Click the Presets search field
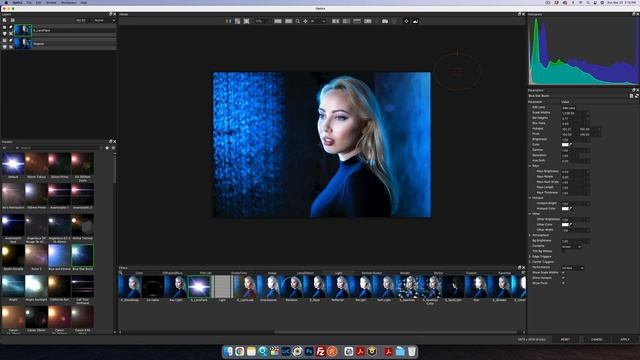Image resolution: width=640 pixels, height=360 pixels. [x=60, y=148]
